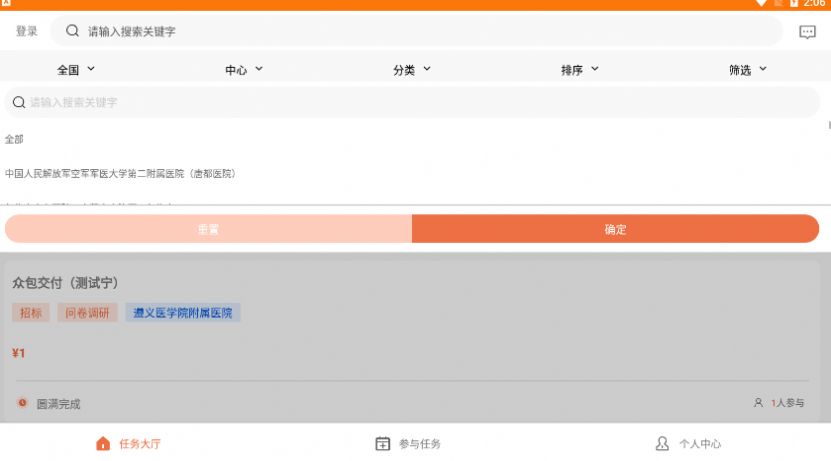Expand the 筛选 filter dropdown
This screenshot has width=831, height=461.
click(748, 69)
